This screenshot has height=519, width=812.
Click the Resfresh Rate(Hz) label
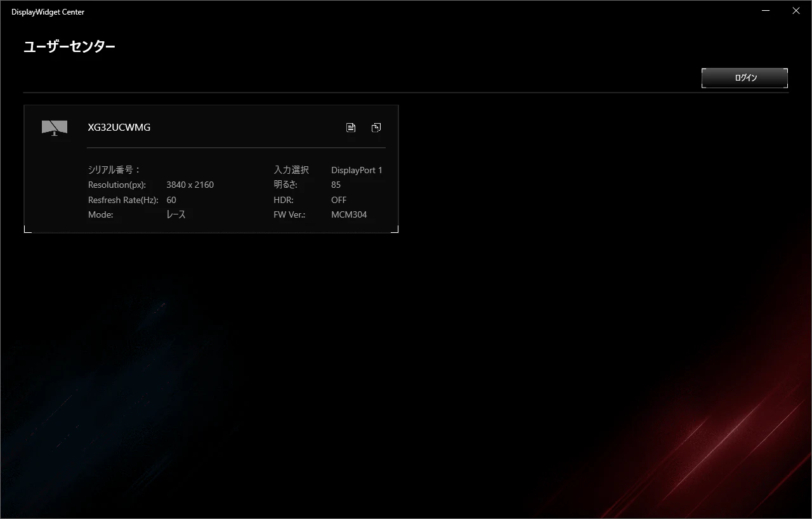click(123, 200)
